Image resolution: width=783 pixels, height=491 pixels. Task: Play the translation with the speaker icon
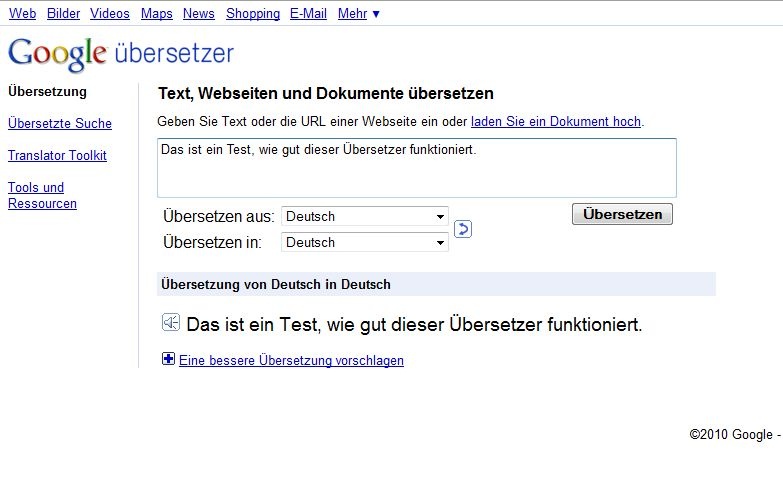[171, 322]
